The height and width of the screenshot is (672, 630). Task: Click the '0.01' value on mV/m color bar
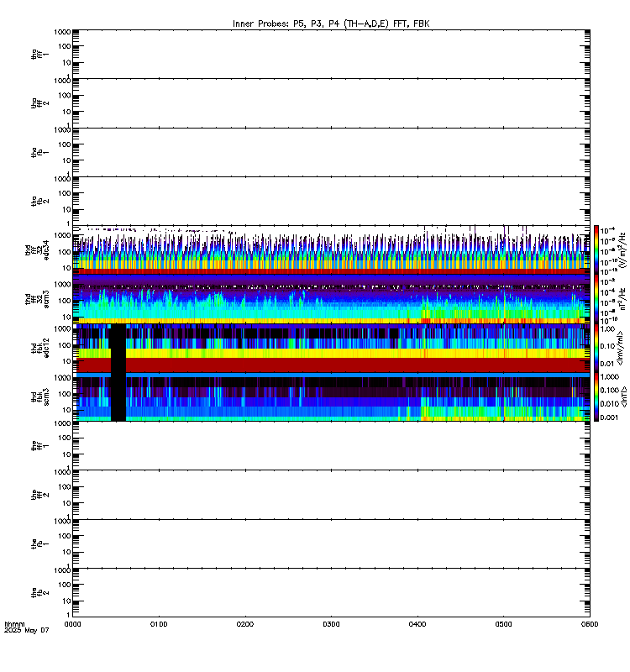[x=607, y=364]
